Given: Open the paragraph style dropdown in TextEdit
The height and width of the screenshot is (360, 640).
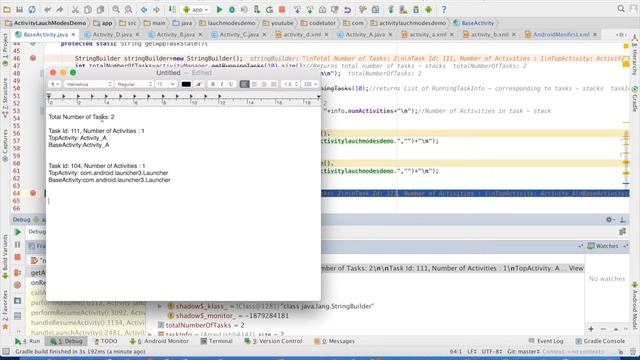Looking at the screenshot, I should (55, 84).
